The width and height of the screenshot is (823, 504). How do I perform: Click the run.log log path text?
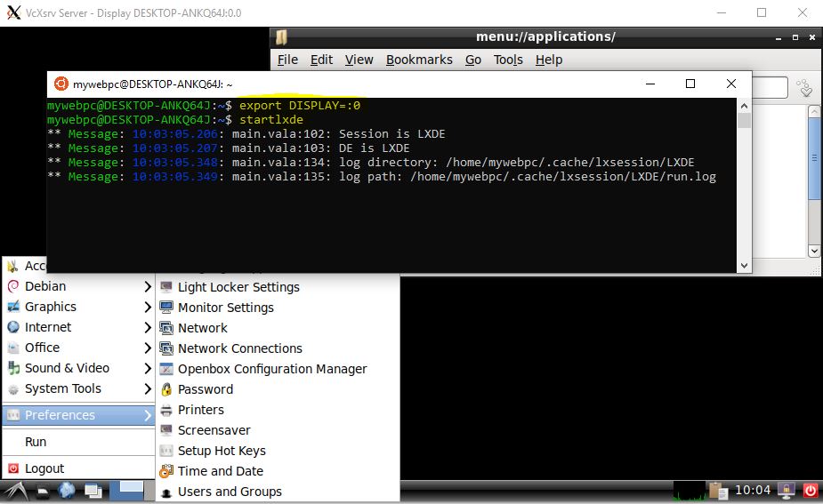pos(562,176)
